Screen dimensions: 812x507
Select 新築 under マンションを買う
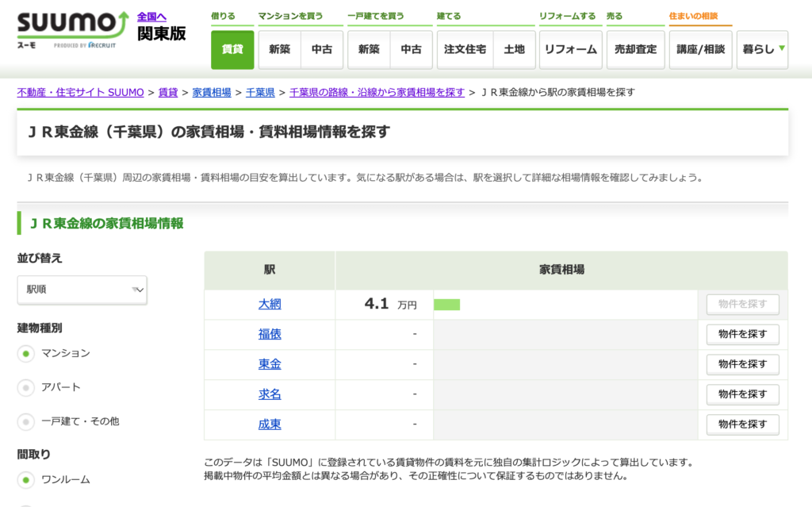280,50
